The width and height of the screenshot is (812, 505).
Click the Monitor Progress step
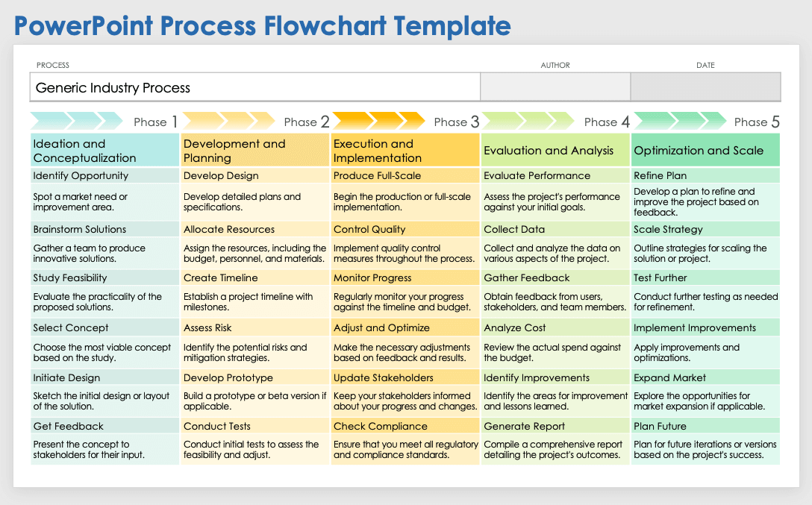click(x=372, y=278)
